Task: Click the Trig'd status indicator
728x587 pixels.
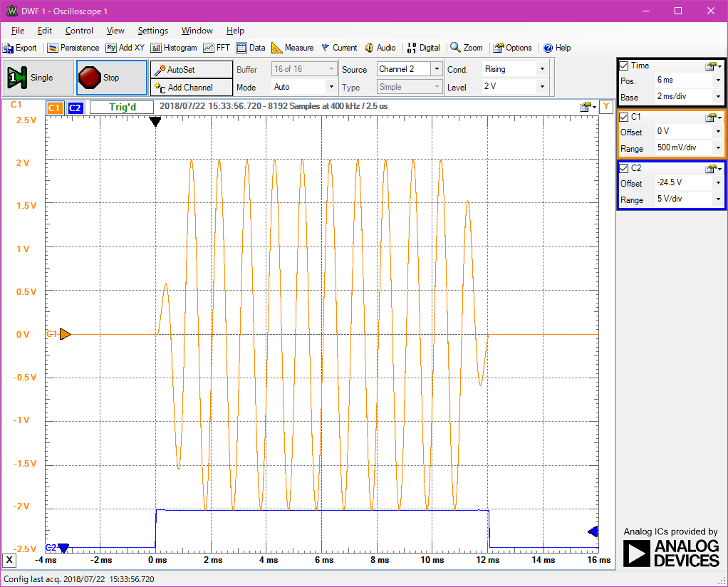Action: click(x=122, y=108)
